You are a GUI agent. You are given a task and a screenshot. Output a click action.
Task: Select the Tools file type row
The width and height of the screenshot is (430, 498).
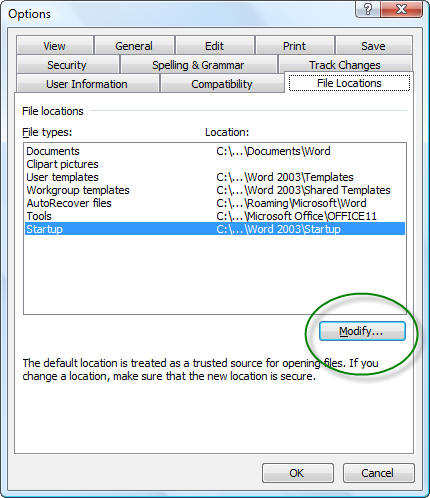215,216
